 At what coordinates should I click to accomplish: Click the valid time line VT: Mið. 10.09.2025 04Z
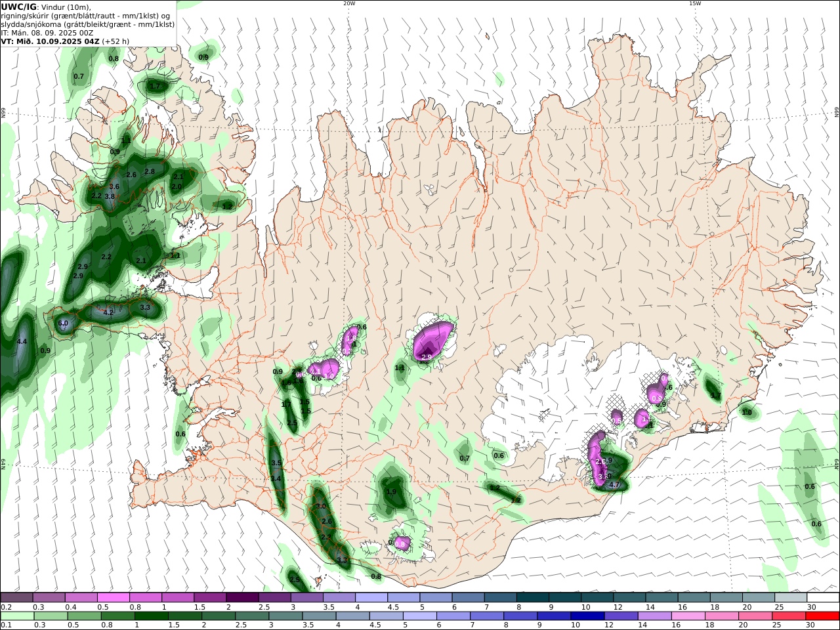click(50, 41)
